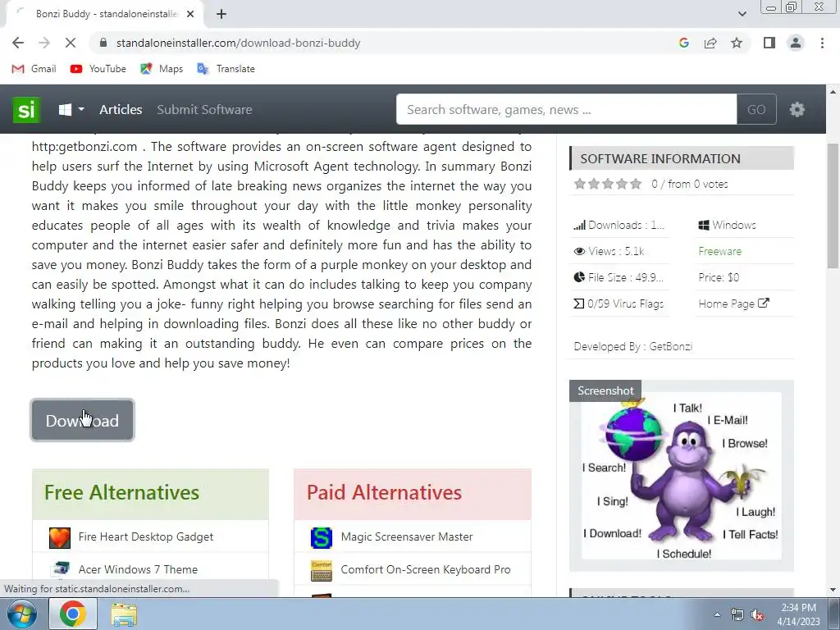Open File Explorer from taskbar
840x630 pixels.
(124, 614)
